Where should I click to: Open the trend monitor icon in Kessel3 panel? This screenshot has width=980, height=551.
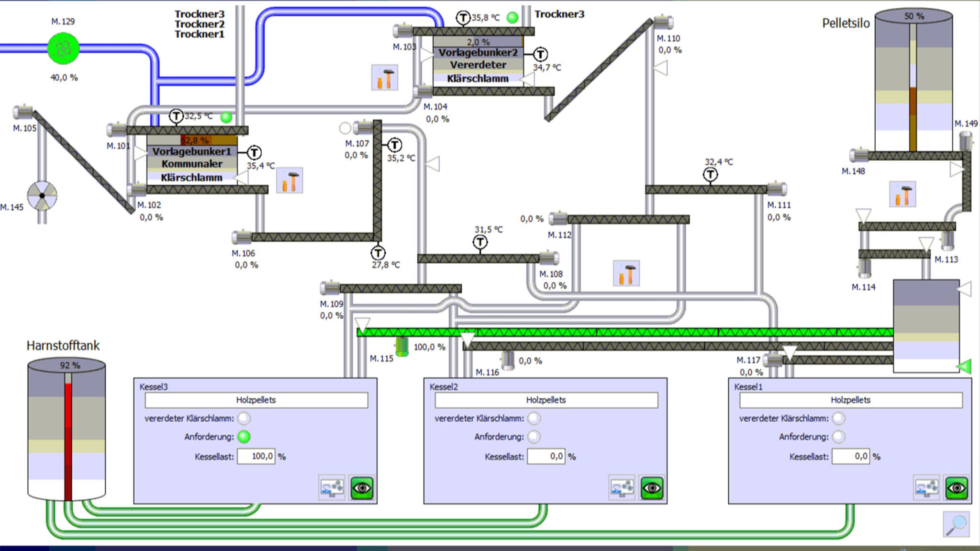333,488
